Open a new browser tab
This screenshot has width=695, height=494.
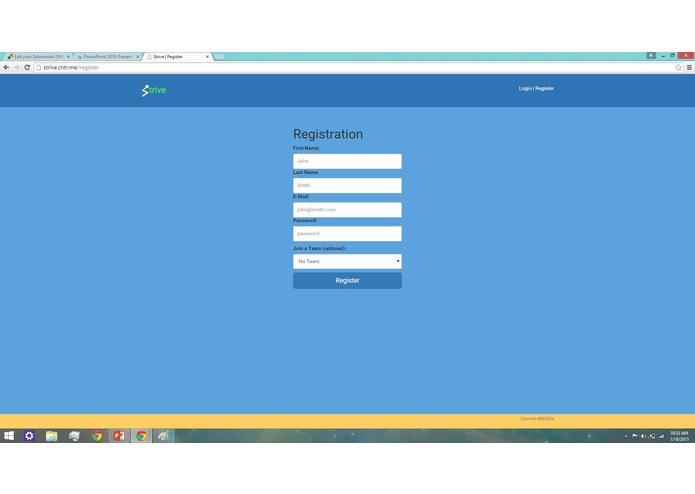point(219,57)
